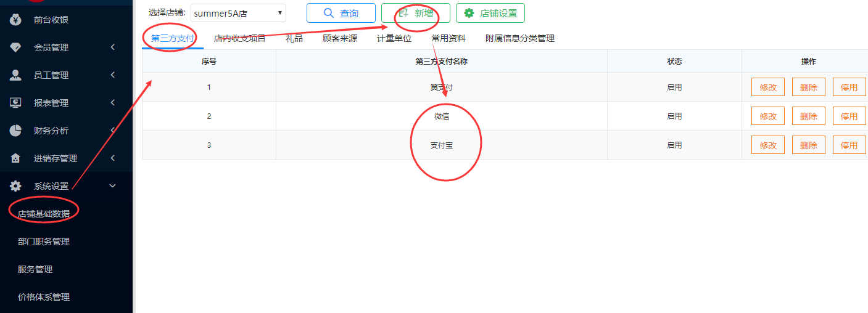Click 修改 for 微信 row
This screenshot has height=313, width=868.
pos(768,116)
